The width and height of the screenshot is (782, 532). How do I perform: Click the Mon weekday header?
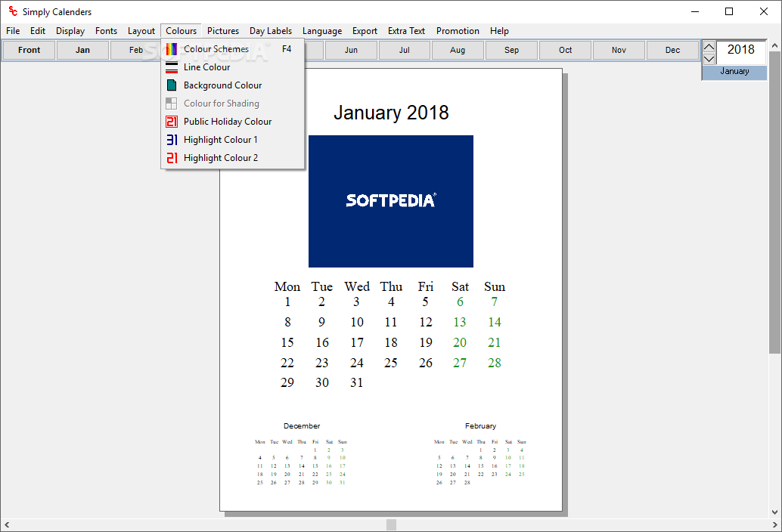287,286
